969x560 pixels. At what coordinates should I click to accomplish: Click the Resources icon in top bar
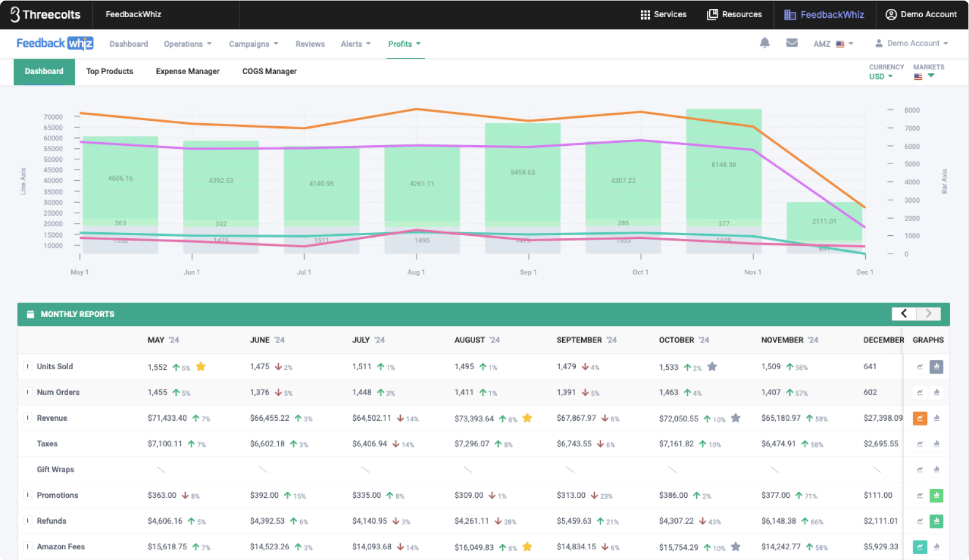[x=712, y=14]
